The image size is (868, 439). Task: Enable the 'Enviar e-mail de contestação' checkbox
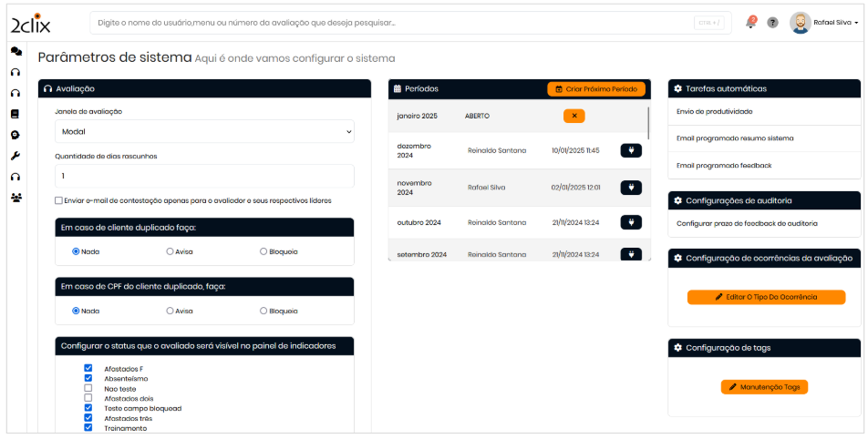coord(59,200)
